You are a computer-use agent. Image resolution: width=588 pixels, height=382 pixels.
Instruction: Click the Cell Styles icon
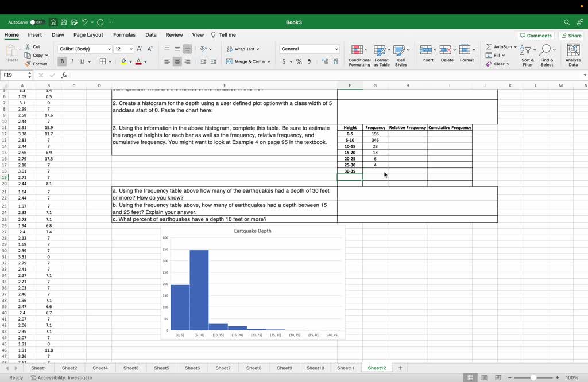tap(401, 53)
